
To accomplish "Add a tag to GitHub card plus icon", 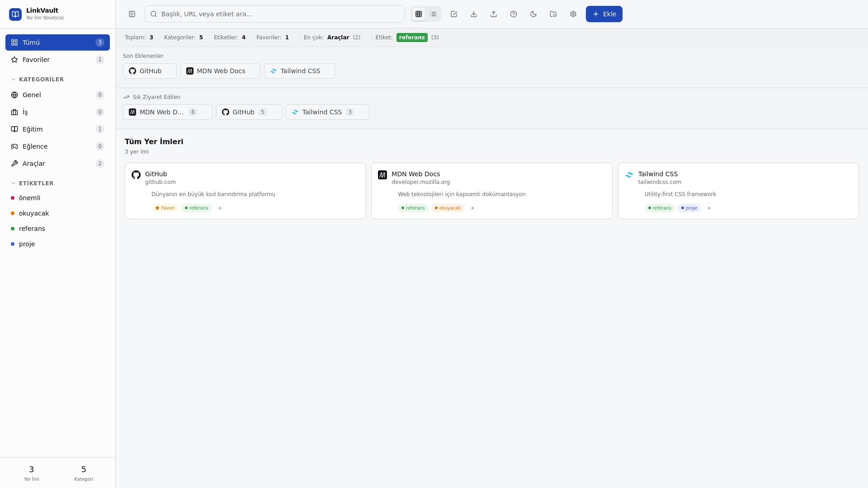I will [220, 208].
